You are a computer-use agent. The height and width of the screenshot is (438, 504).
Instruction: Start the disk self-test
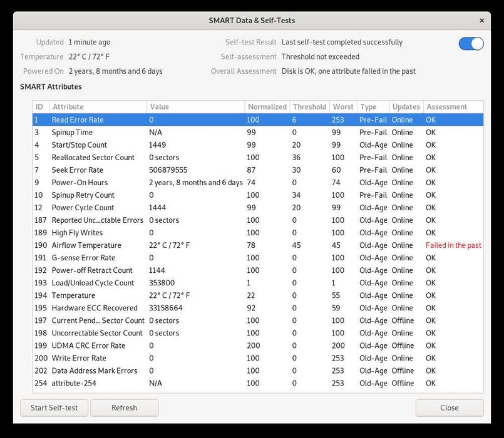pos(54,408)
